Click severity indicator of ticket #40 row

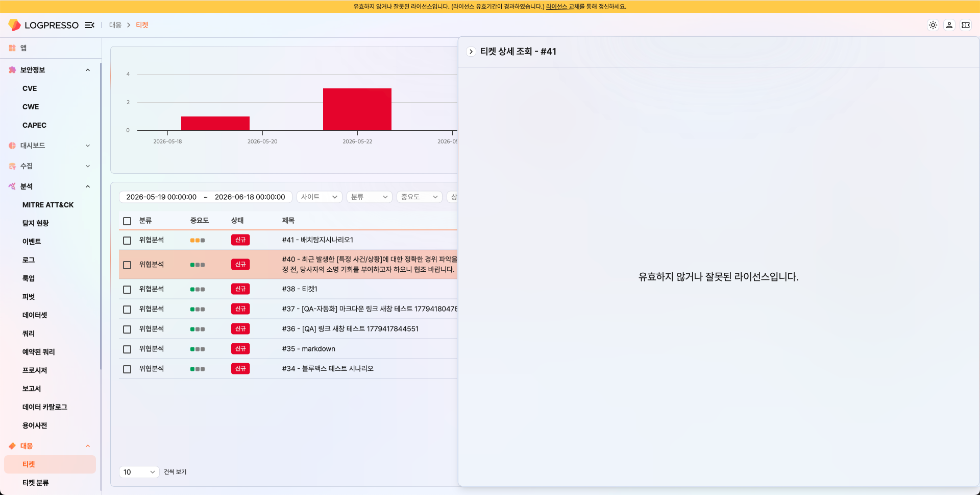[198, 265]
